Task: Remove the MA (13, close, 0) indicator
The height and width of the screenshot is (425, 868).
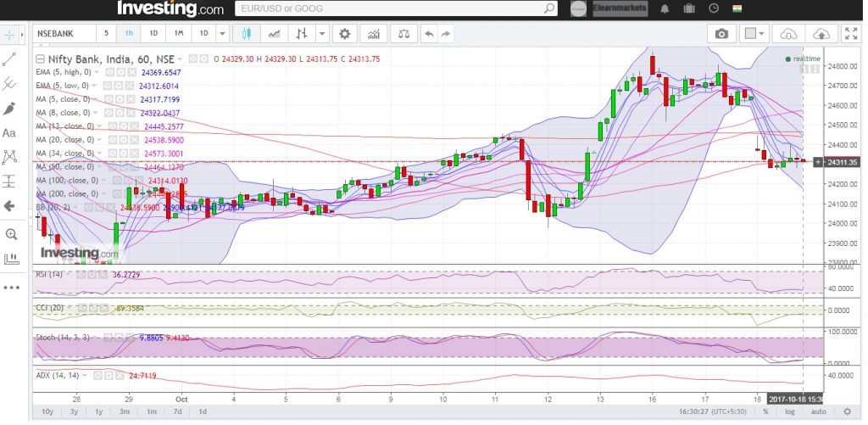Action: (x=134, y=127)
